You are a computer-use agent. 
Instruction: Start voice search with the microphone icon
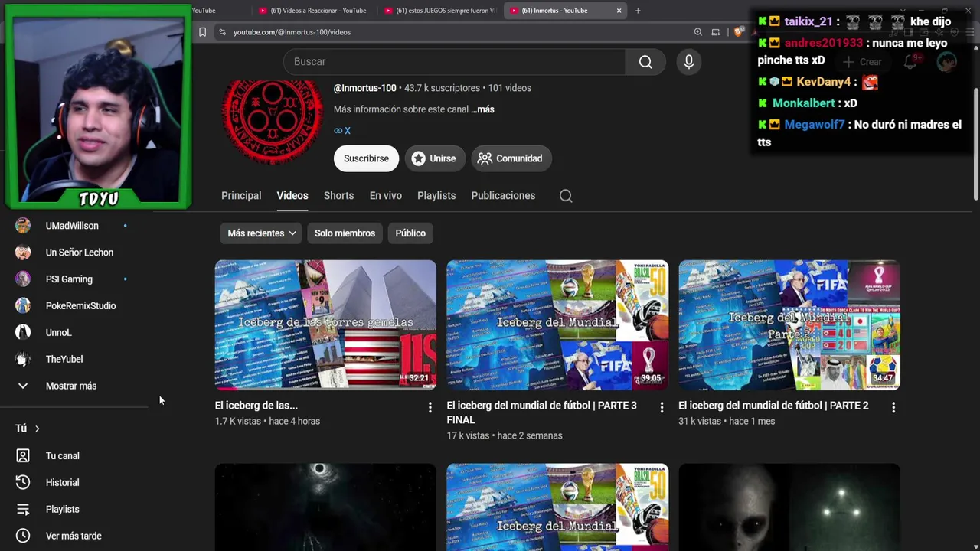[689, 62]
